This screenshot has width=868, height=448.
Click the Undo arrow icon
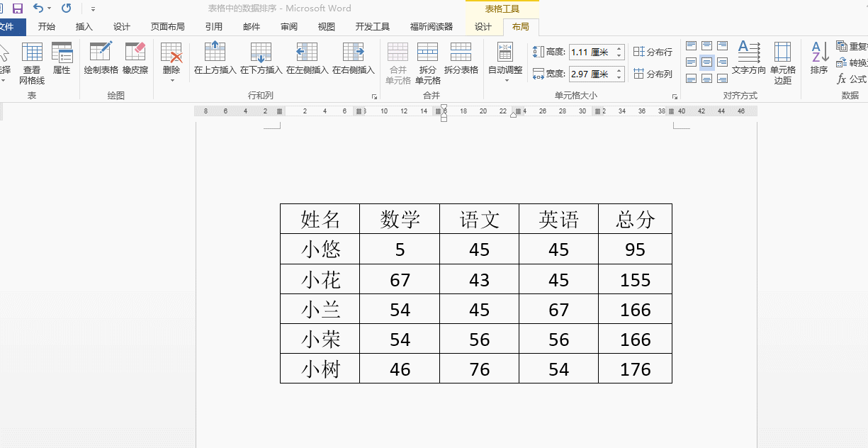[x=38, y=9]
